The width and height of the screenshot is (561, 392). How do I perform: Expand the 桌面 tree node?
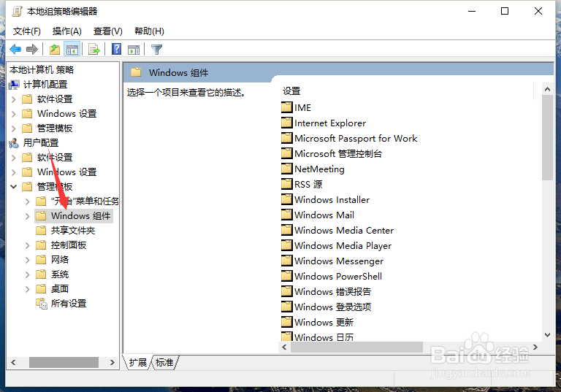click(28, 289)
